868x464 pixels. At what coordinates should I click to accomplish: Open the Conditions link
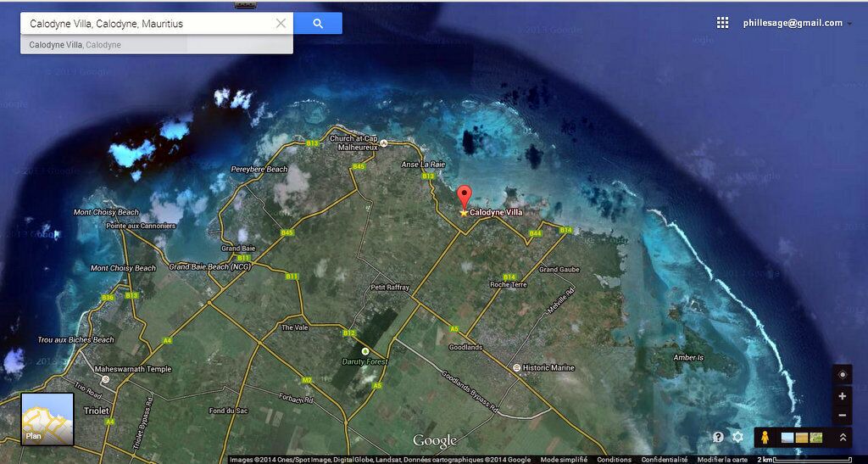[614, 460]
